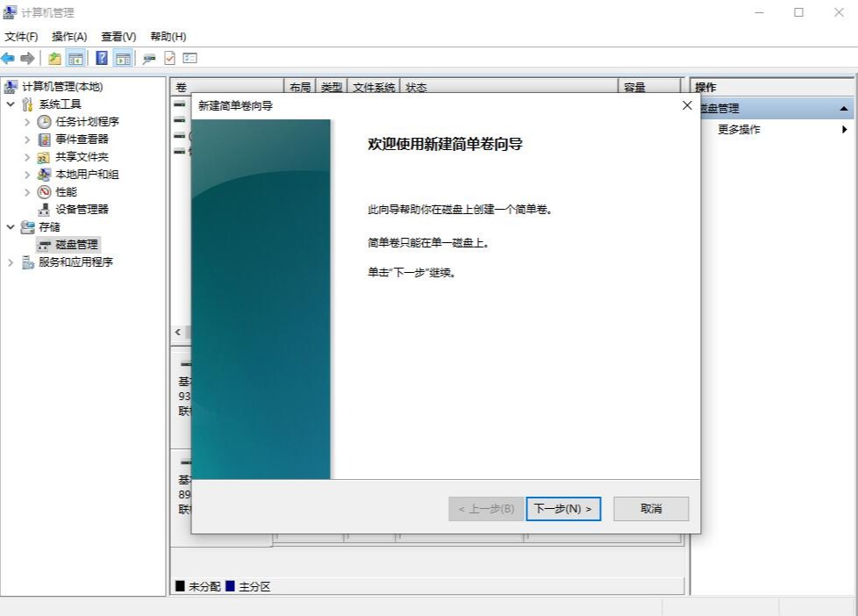This screenshot has height=616, width=858.
Task: Click 取消 to cancel the wizard
Action: pos(651,509)
